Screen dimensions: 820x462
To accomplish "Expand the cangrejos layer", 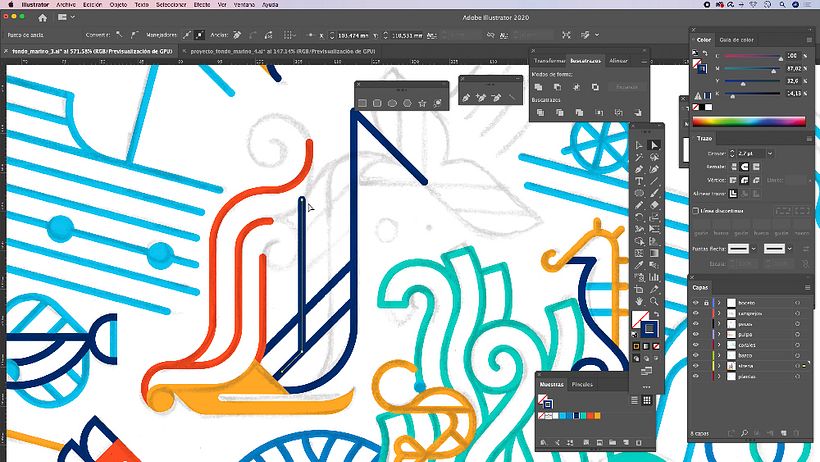I will [x=719, y=313].
